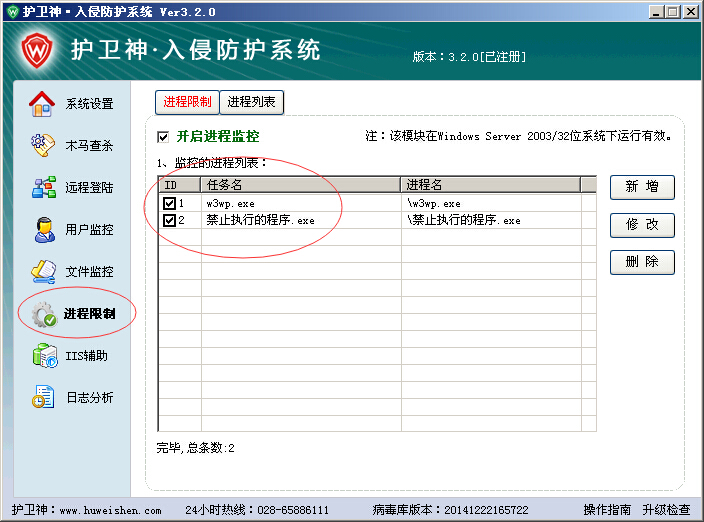Viewport: 704px width, 522px height.
Task: Uncheck the checkbox for row 2 禁止执行的程序.exe
Action: pyautogui.click(x=169, y=220)
